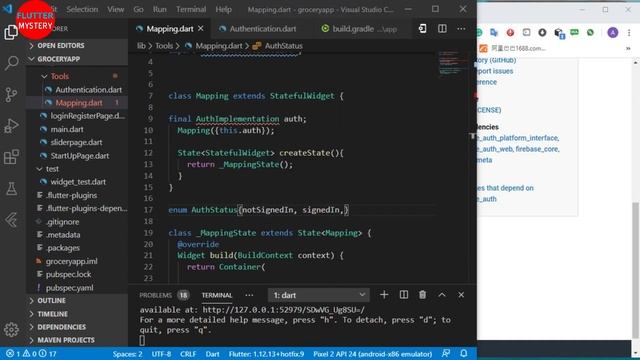Click the feedback icon in status bar
This screenshot has width=640, height=360.
click(x=446, y=353)
